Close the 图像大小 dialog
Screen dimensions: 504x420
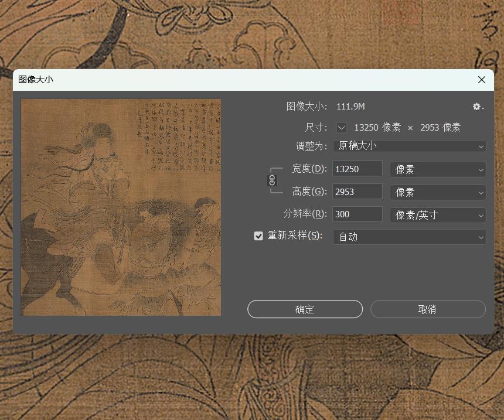(x=482, y=80)
